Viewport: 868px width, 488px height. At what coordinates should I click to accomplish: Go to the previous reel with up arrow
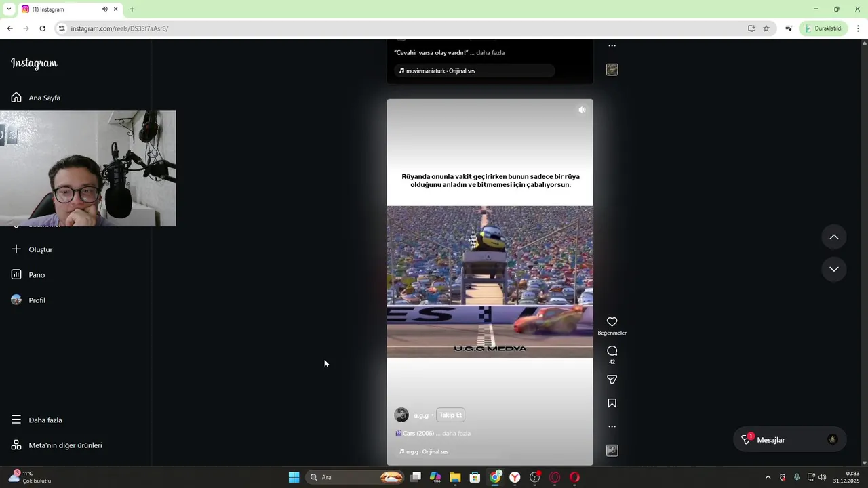834,237
